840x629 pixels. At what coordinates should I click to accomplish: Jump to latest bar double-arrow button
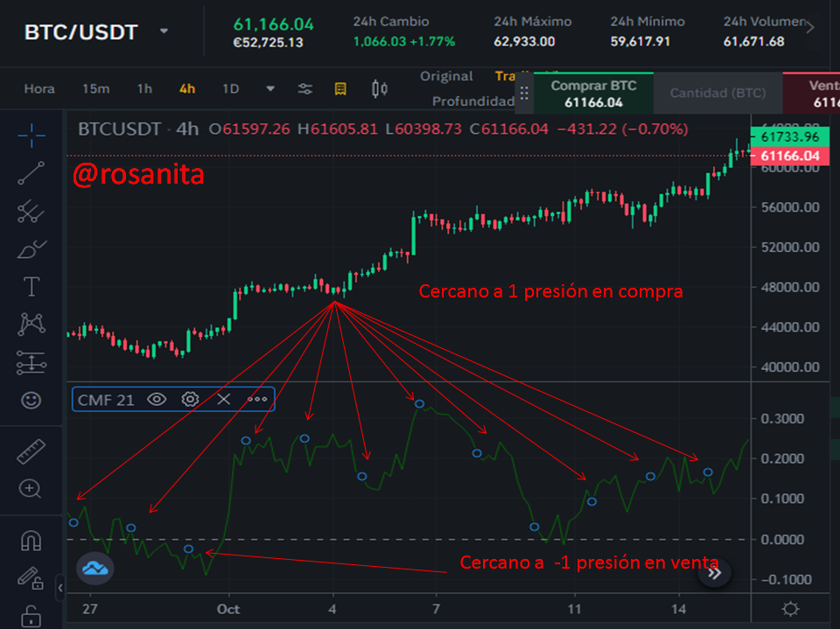(715, 573)
